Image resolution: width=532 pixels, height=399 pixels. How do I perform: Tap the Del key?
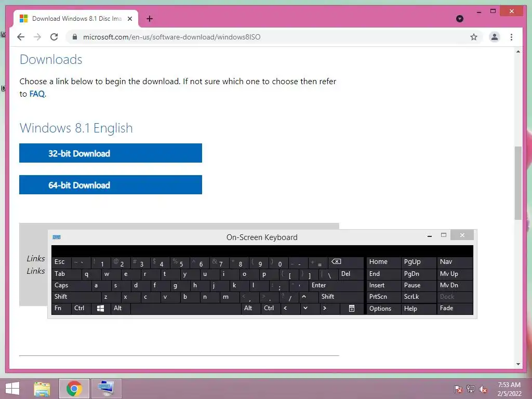pyautogui.click(x=352, y=274)
